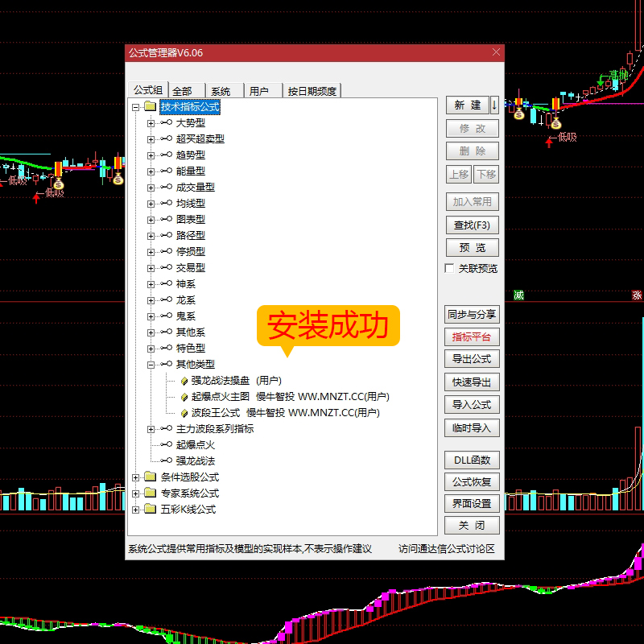Switch to the 用户 tab
This screenshot has height=644, width=644.
pos(263,91)
